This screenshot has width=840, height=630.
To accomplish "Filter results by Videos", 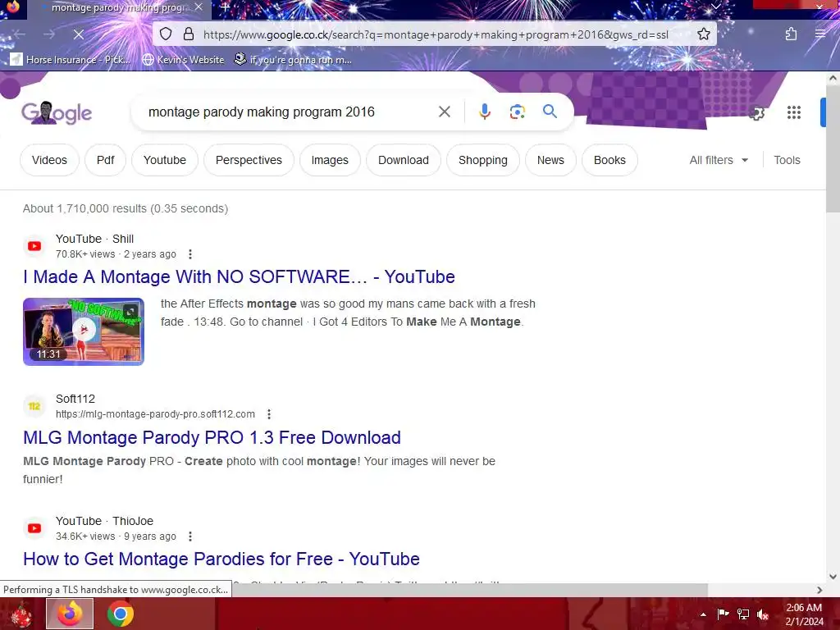I will point(49,160).
